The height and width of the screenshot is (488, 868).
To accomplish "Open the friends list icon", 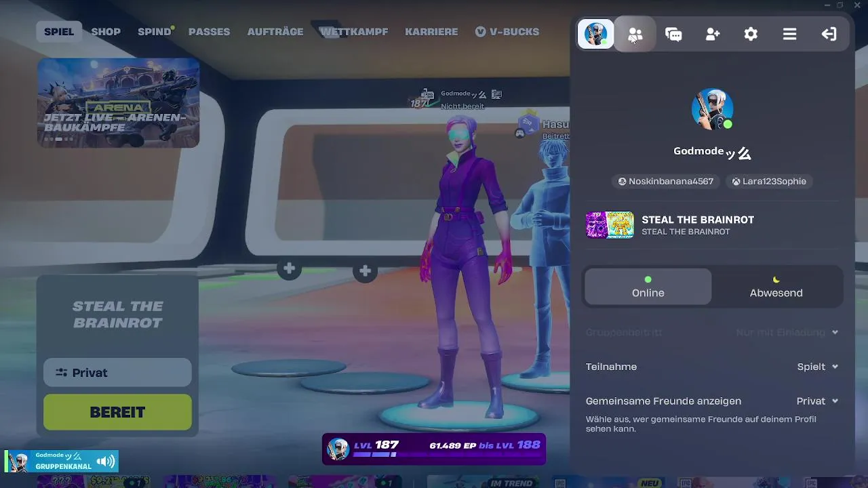I will click(x=635, y=34).
